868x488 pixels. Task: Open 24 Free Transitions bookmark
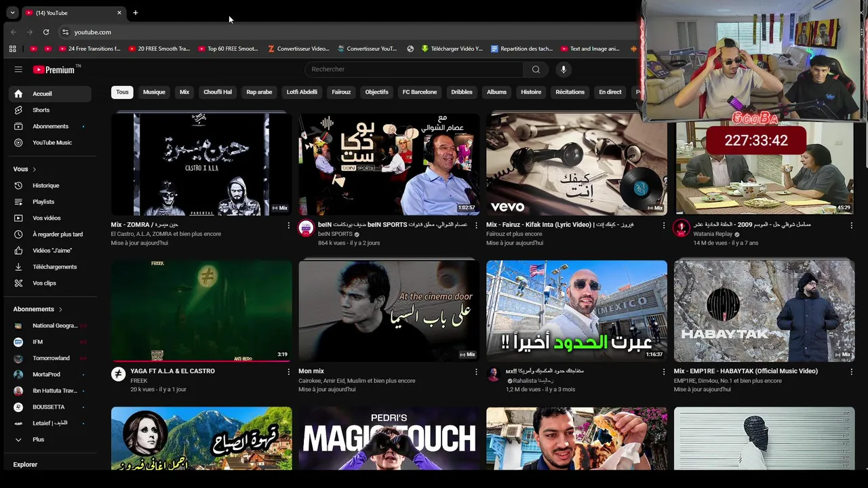(x=90, y=49)
